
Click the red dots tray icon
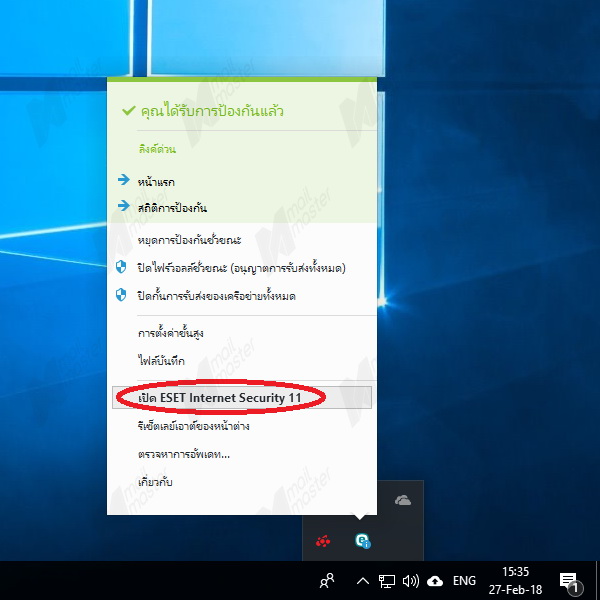pyautogui.click(x=323, y=541)
